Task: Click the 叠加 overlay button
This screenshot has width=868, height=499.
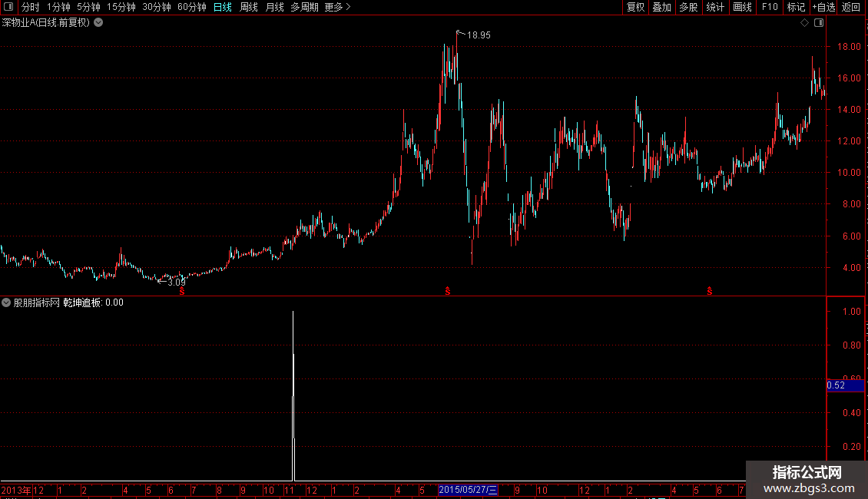Action: (661, 7)
